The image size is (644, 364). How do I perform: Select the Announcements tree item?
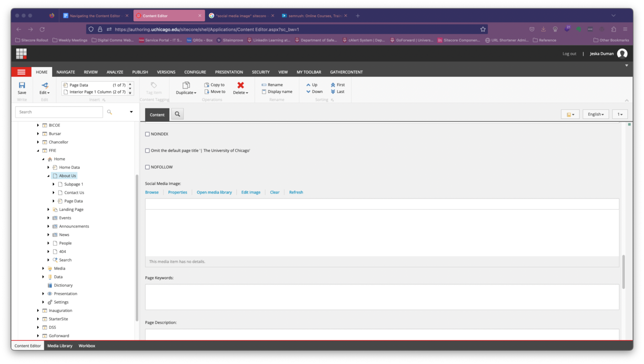tap(74, 226)
